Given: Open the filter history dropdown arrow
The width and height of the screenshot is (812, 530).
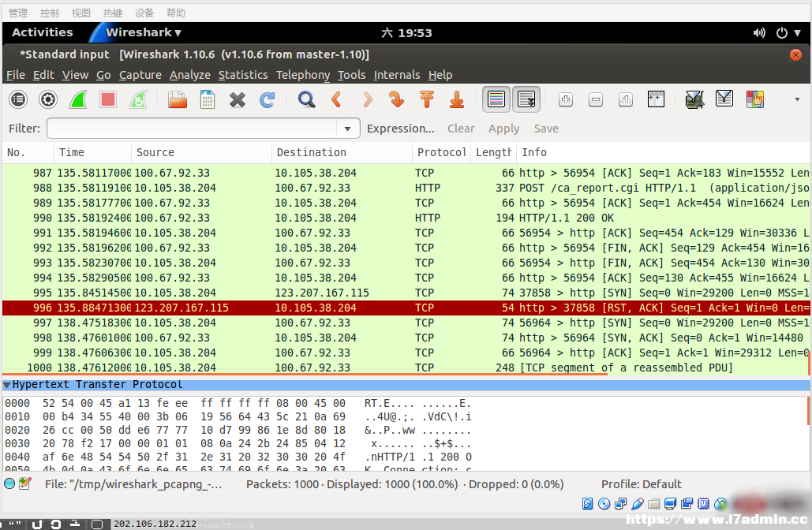Looking at the screenshot, I should [347, 129].
